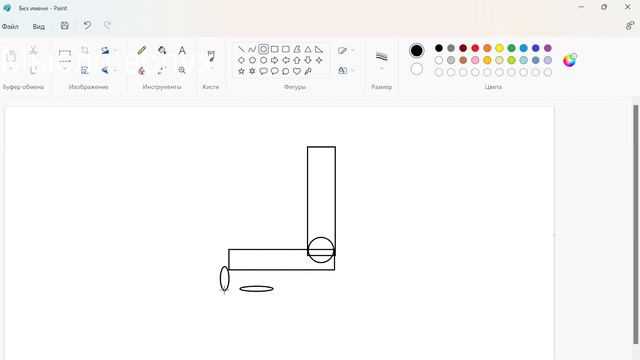640x360 pixels.
Task: Click the Flip image icon
Action: pos(105,70)
